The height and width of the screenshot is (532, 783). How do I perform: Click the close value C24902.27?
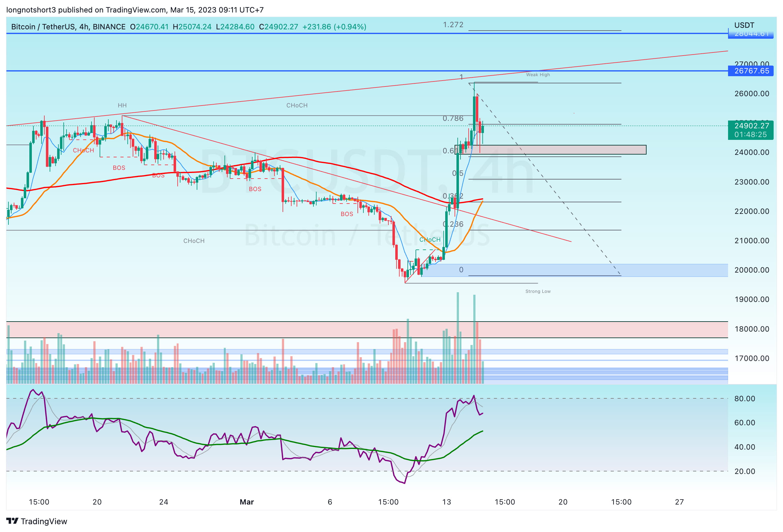pyautogui.click(x=278, y=27)
